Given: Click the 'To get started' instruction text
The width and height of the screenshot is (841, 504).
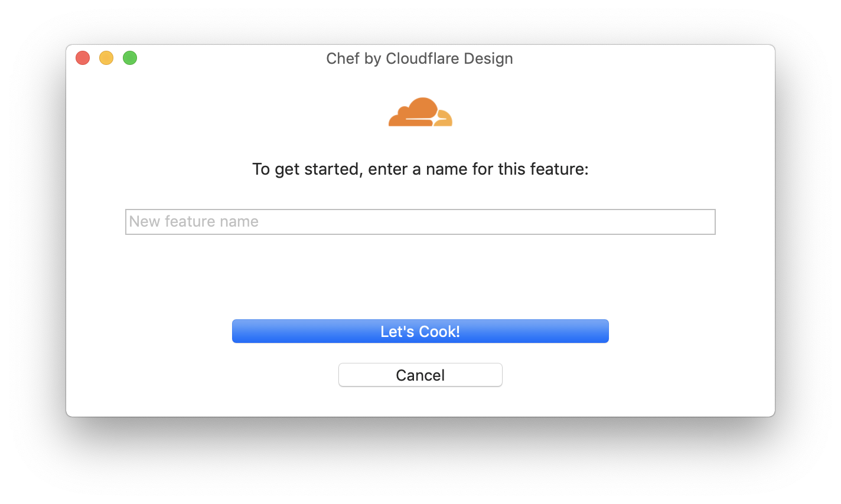Looking at the screenshot, I should 420,169.
